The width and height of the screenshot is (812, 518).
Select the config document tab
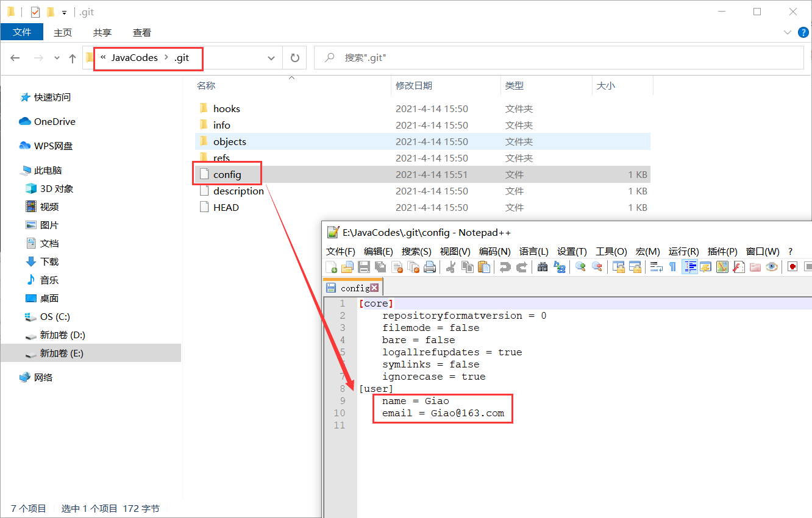pos(352,288)
